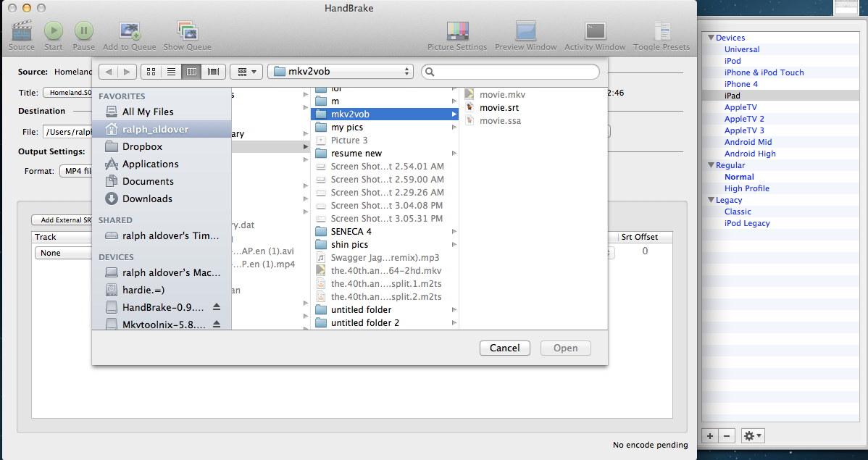
Task: Select ralph aldover's Time Capsule shared item
Action: [162, 236]
